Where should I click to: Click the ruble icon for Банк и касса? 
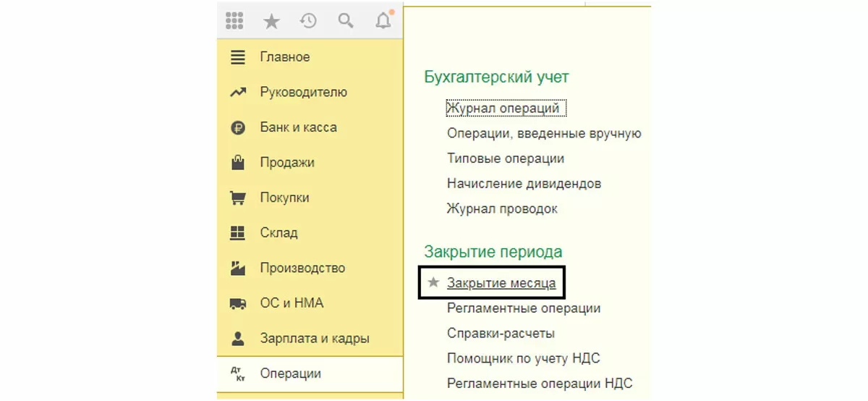coord(238,127)
